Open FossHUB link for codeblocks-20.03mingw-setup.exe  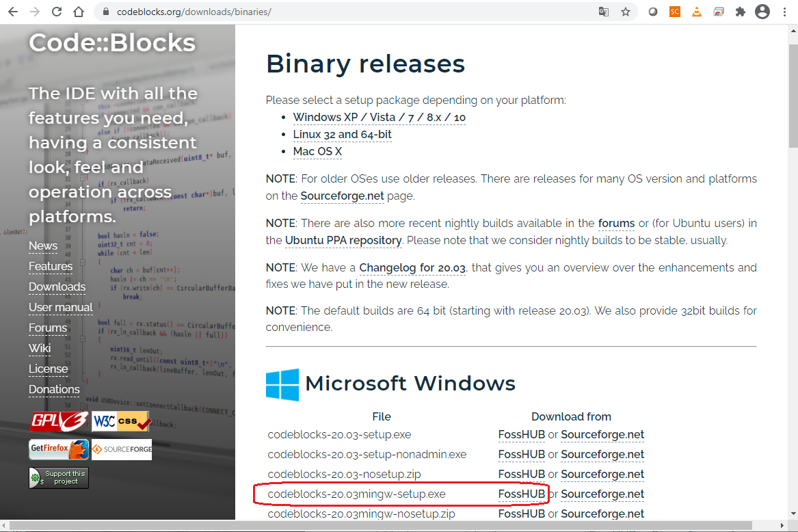pyautogui.click(x=522, y=494)
